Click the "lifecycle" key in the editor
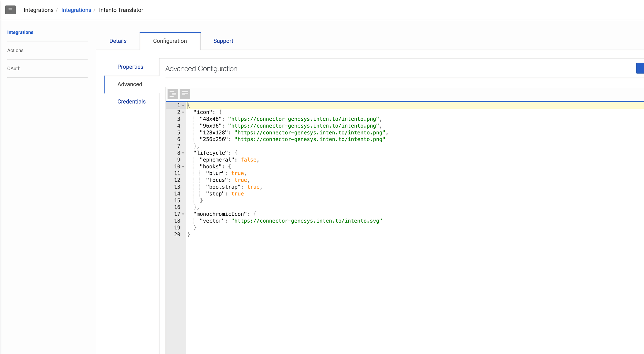 tap(211, 153)
